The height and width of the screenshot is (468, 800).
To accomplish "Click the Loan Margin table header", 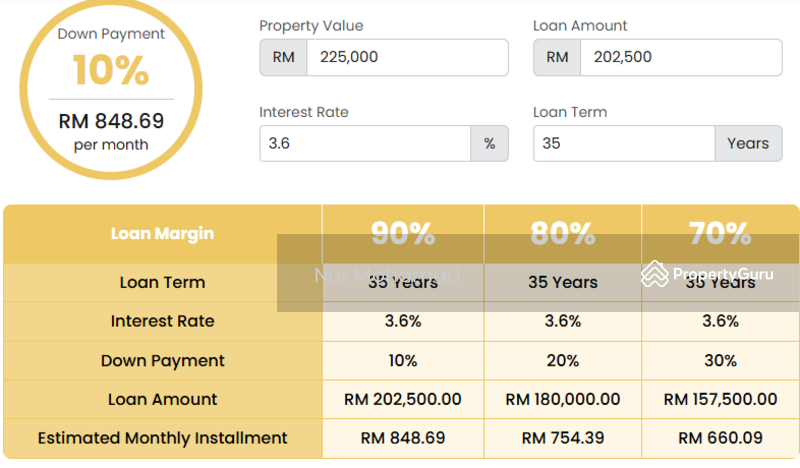I will pyautogui.click(x=163, y=234).
